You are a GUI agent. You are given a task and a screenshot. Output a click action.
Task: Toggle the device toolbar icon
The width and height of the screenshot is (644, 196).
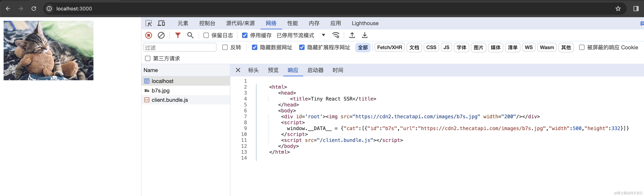[x=161, y=23]
